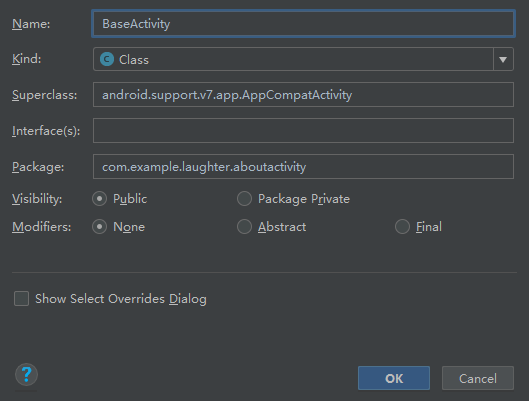This screenshot has width=529, height=401.
Task: Click the Class kind 'C' icon
Action: click(107, 59)
